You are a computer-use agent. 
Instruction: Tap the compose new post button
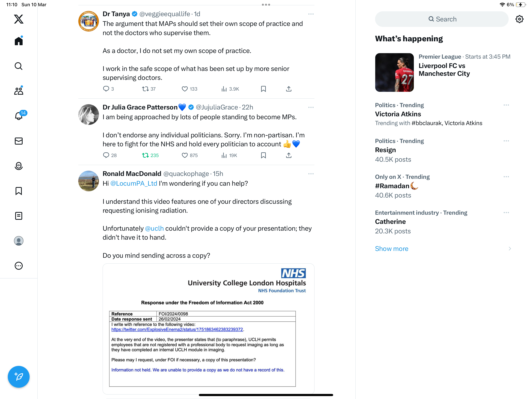click(18, 377)
